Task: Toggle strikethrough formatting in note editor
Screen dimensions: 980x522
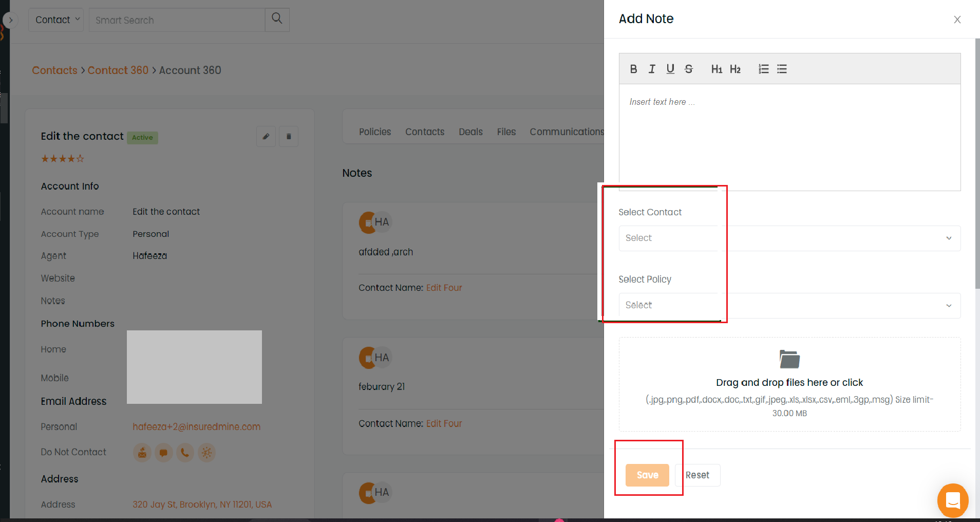Action: coord(689,69)
